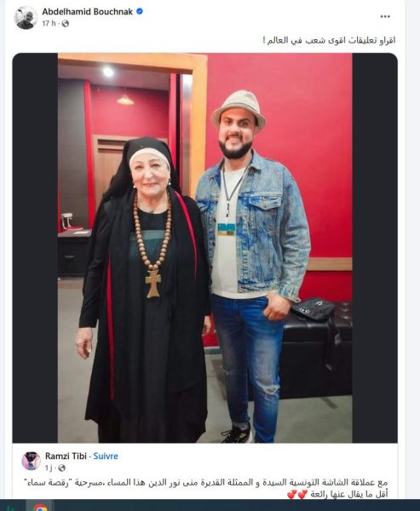Open Ramzi Tibi's small profile avatar
The width and height of the screenshot is (420, 511).
click(x=31, y=461)
